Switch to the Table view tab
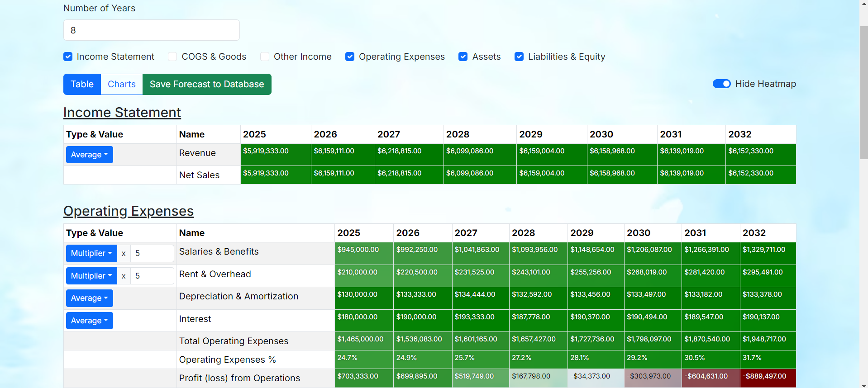Screen dimensions: 868x388 coord(82,84)
